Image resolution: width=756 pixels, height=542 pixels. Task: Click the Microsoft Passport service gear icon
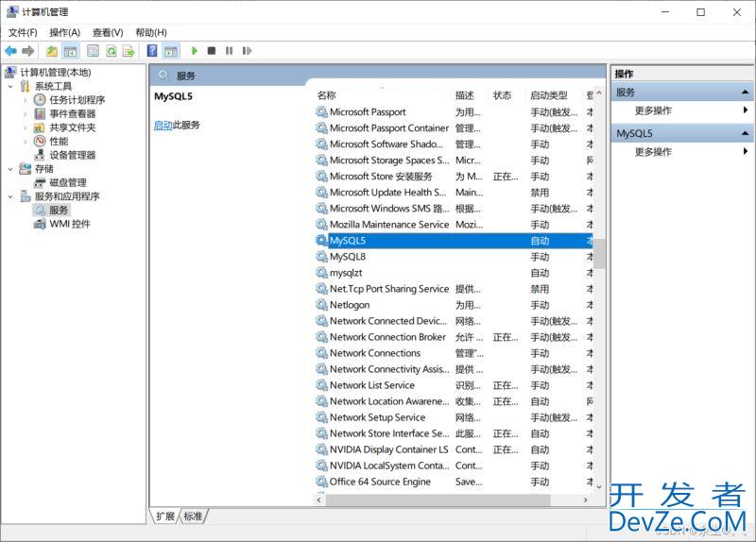pos(321,111)
